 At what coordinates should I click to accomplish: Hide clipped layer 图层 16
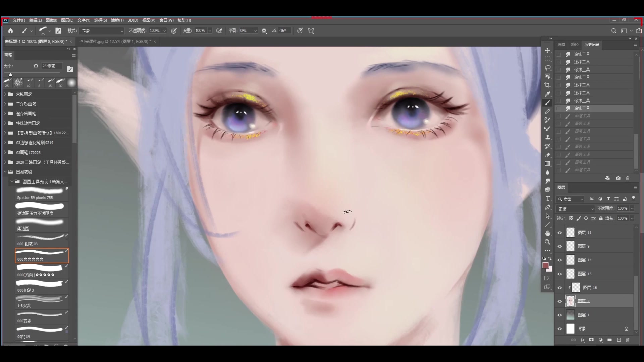tap(559, 288)
